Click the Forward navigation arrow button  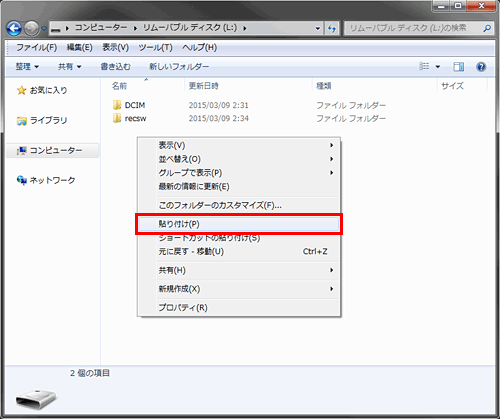coord(32,28)
